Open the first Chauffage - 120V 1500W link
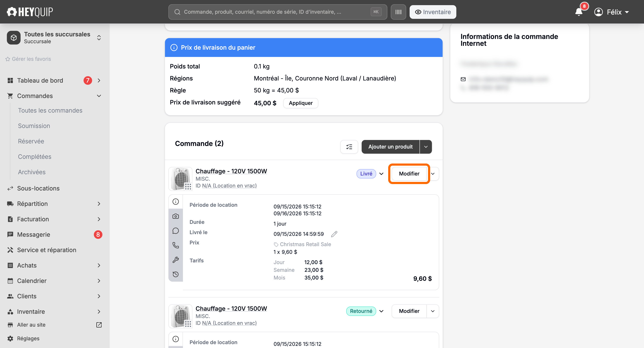 pyautogui.click(x=231, y=171)
